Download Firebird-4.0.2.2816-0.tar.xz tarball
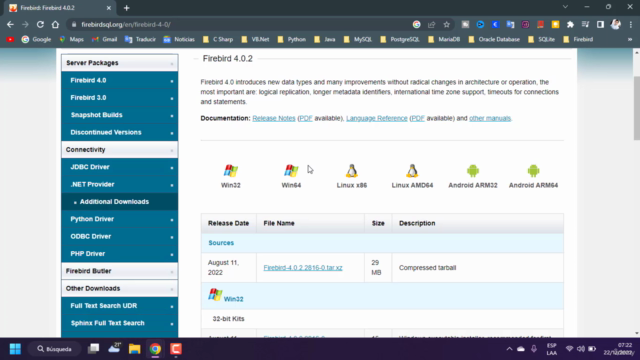This screenshot has width=640, height=360. pyautogui.click(x=303, y=268)
